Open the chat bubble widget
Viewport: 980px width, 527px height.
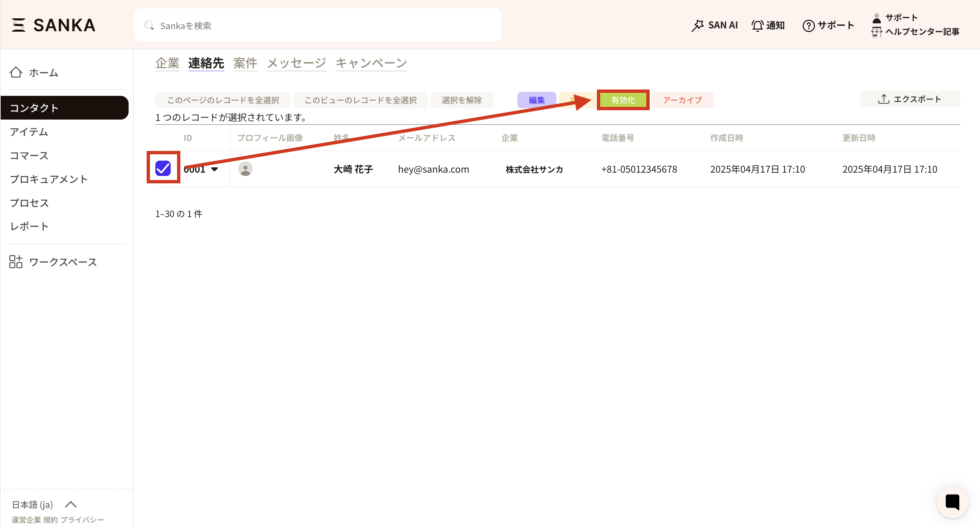[952, 502]
